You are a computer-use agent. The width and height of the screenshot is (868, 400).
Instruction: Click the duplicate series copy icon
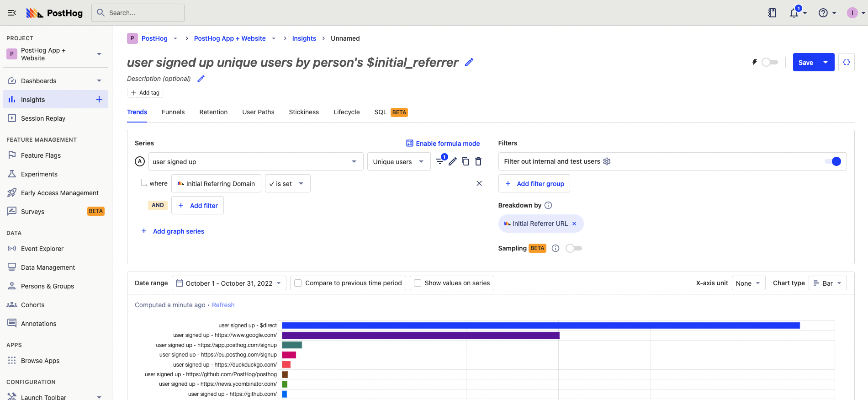[465, 161]
